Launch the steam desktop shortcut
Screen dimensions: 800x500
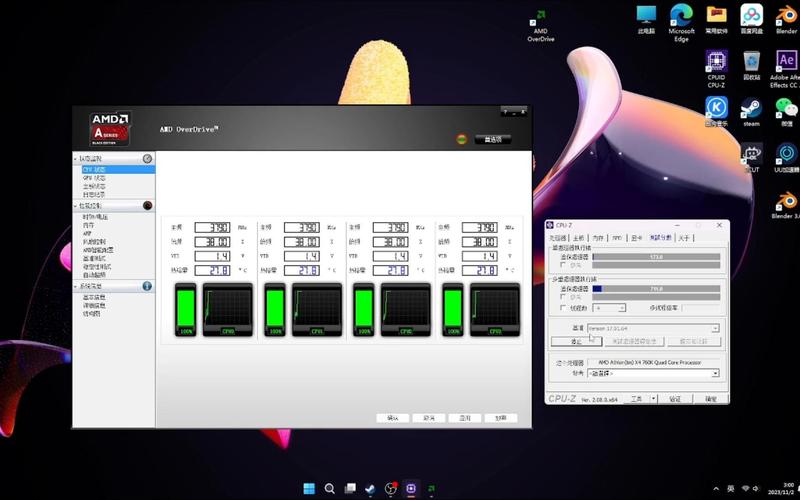coord(752,112)
